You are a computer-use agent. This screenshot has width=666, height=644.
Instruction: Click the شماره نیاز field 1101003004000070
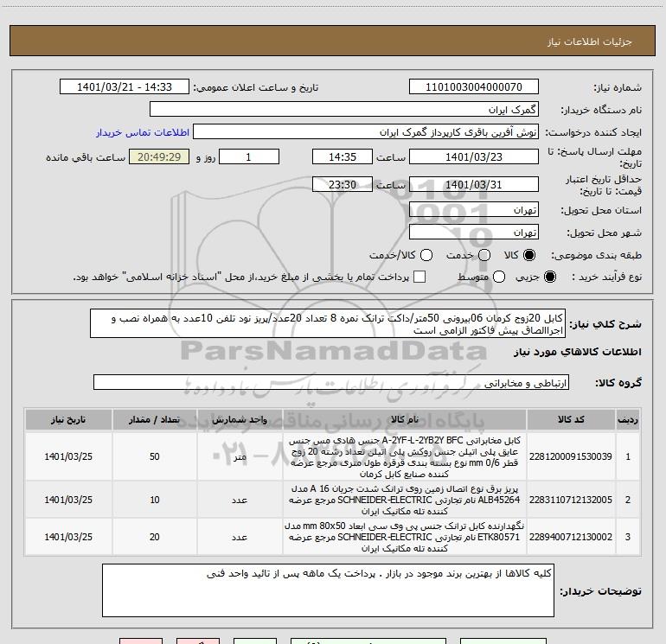point(474,87)
